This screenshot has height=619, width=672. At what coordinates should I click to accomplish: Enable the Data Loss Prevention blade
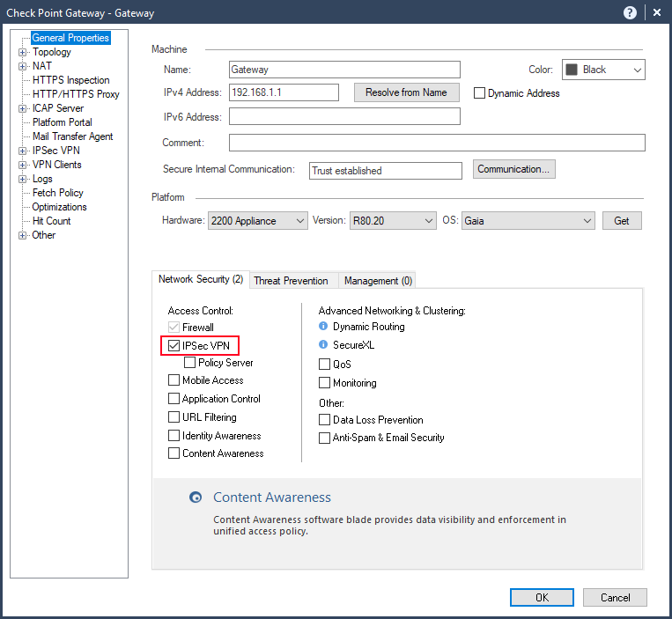tap(325, 420)
